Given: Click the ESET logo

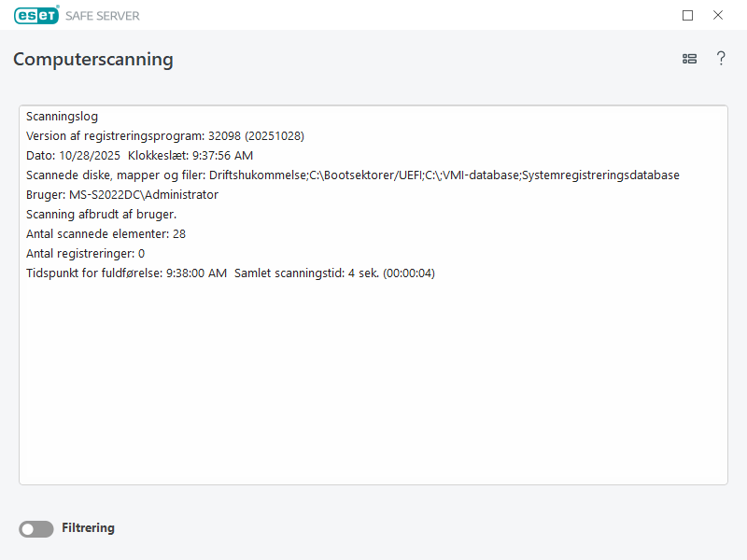Looking at the screenshot, I should [35, 15].
